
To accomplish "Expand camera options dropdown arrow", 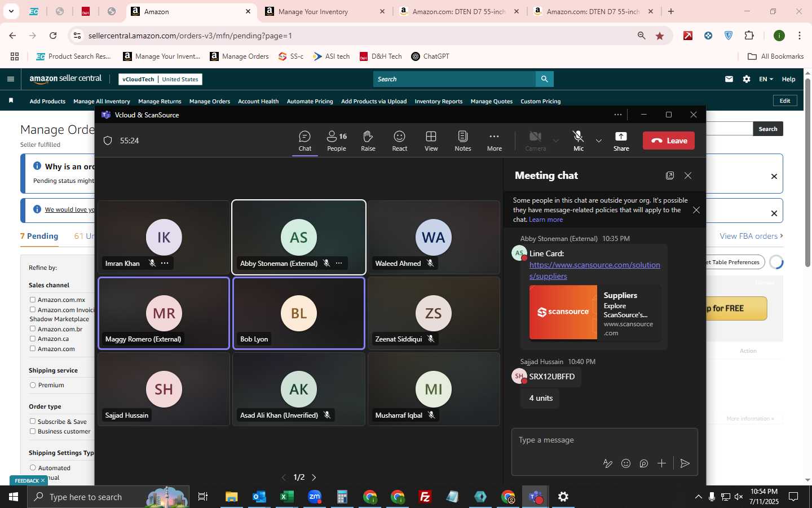I will pyautogui.click(x=556, y=141).
